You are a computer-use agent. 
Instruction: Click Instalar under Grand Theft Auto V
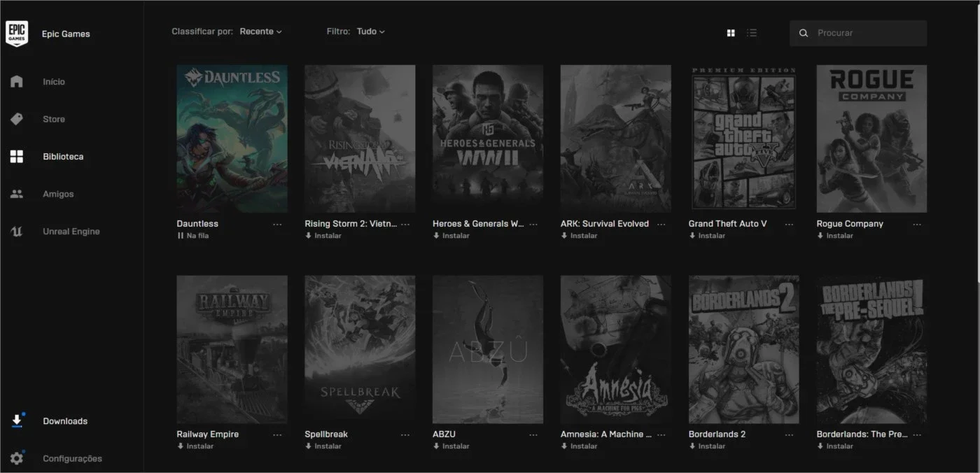708,236
